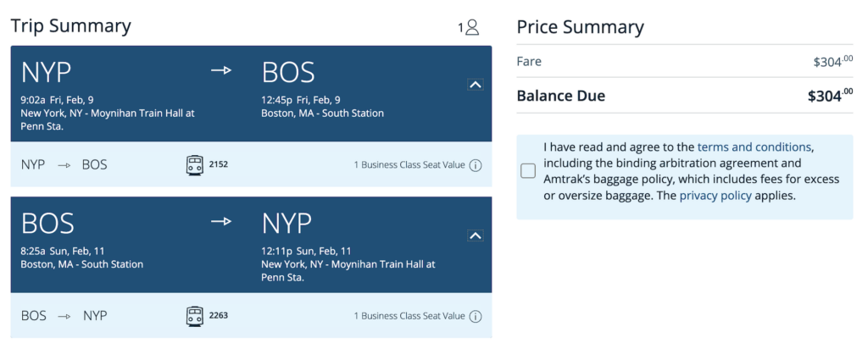Open the terms and conditions link

[754, 147]
